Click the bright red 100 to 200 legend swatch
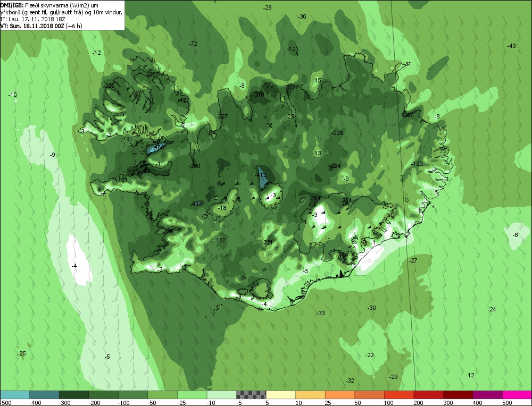This screenshot has width=532, height=406. (400, 395)
